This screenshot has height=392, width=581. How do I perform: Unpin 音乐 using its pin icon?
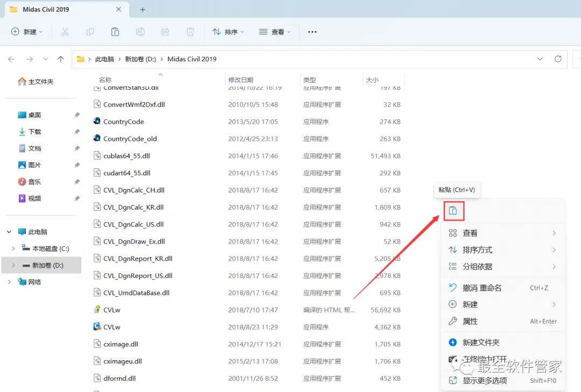77,182
